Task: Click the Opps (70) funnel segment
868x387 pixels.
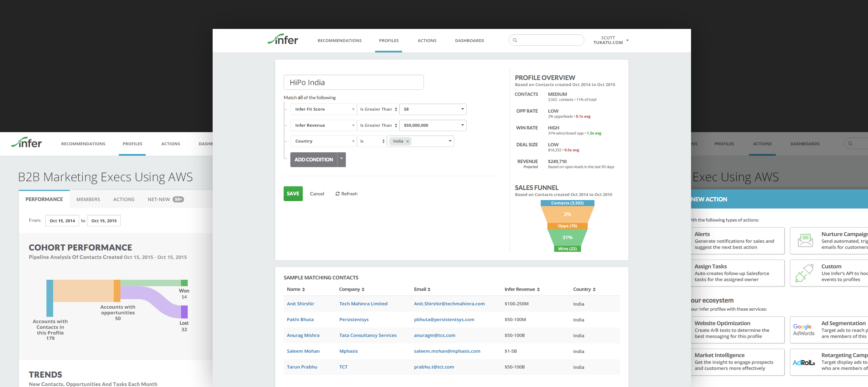Action: tap(567, 226)
